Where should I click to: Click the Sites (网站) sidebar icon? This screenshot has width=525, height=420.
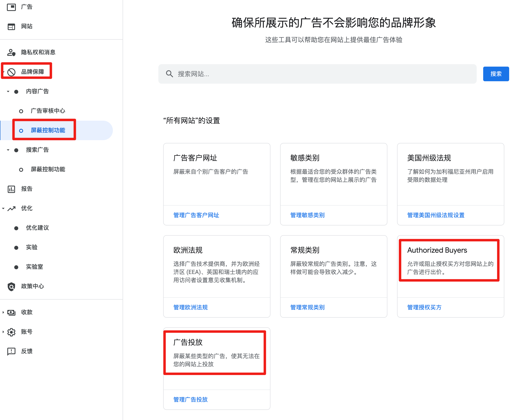(x=11, y=27)
